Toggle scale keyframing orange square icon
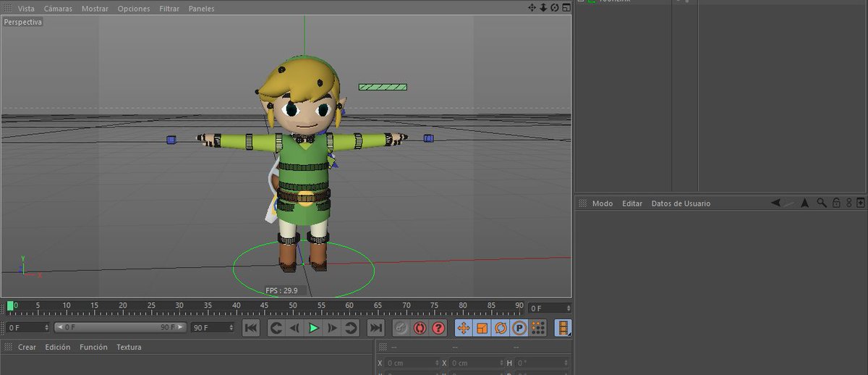 482,328
